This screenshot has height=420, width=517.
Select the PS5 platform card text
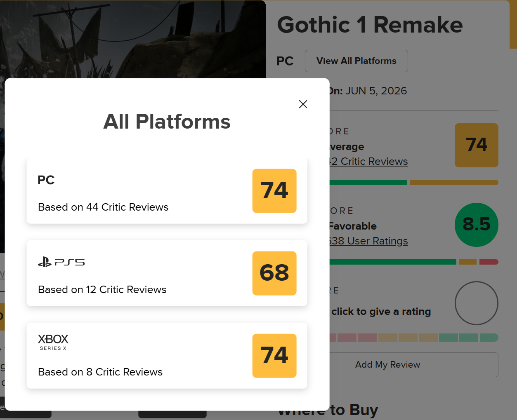102,289
